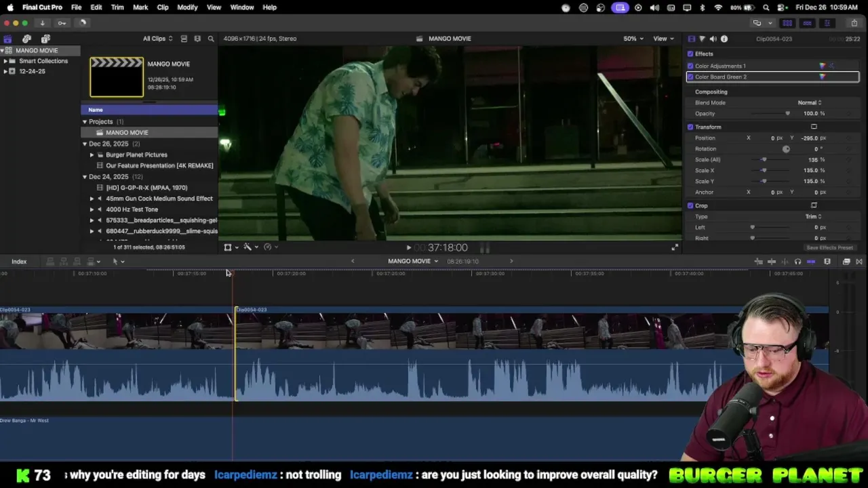Viewport: 868px width, 488px height.
Task: Click the Crop onscreen controls icon
Action: (x=814, y=205)
